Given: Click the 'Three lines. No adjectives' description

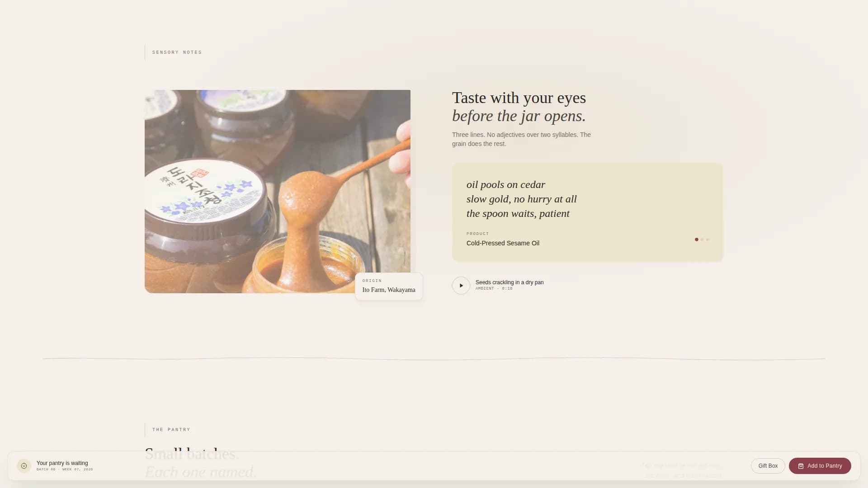Looking at the screenshot, I should [521, 139].
